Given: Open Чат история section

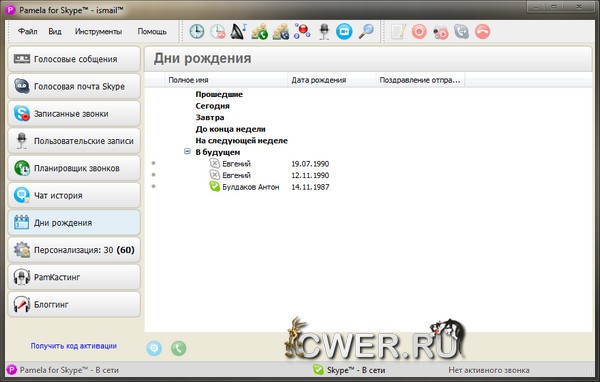Looking at the screenshot, I should click(74, 195).
